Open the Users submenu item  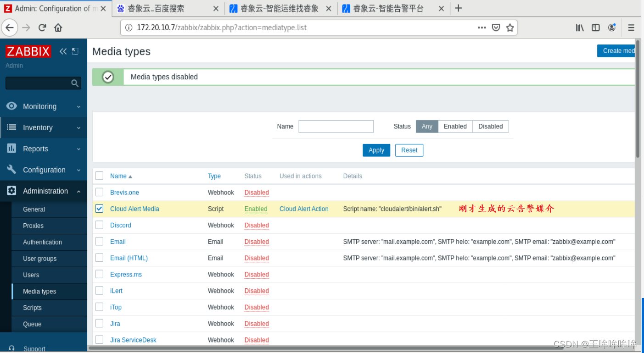pyautogui.click(x=31, y=275)
